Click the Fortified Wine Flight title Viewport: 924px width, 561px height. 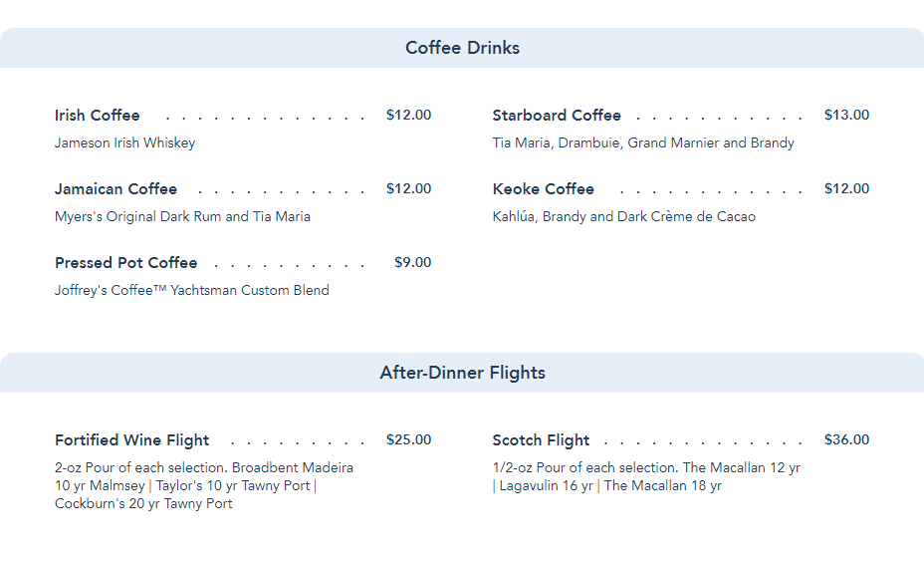[132, 440]
